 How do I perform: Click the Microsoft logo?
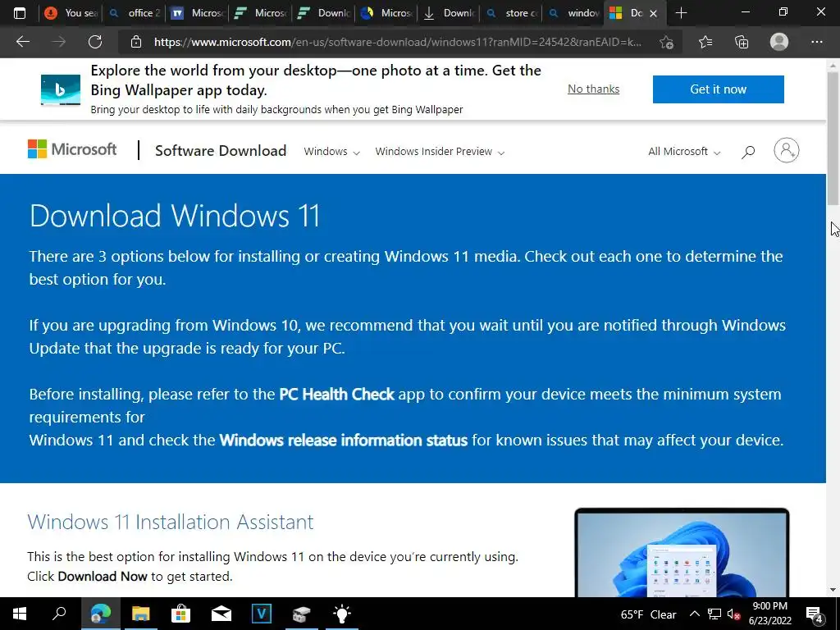[72, 149]
